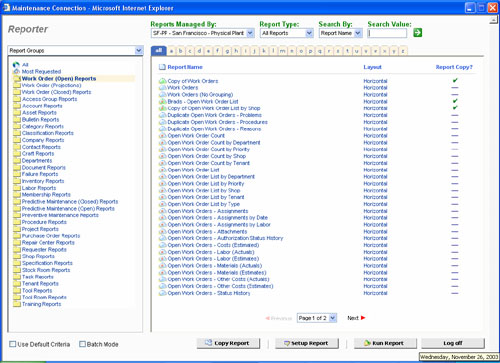Click the icon beside Brads - Open Work Order List
The width and height of the screenshot is (500, 363).
point(162,101)
